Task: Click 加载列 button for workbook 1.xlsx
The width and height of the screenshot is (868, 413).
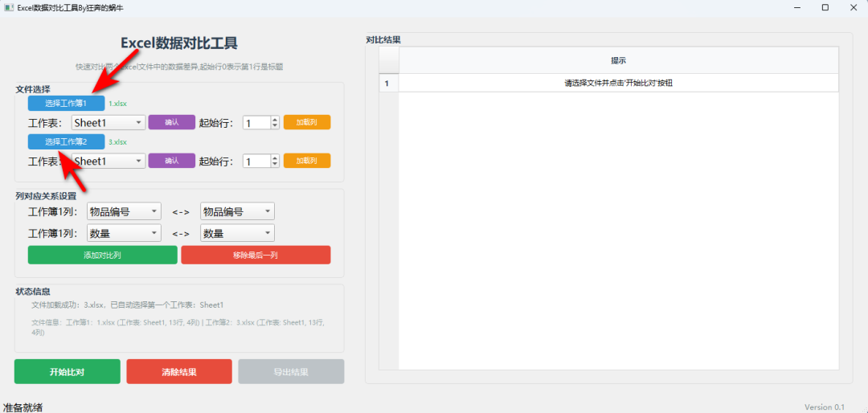Action: (x=307, y=122)
